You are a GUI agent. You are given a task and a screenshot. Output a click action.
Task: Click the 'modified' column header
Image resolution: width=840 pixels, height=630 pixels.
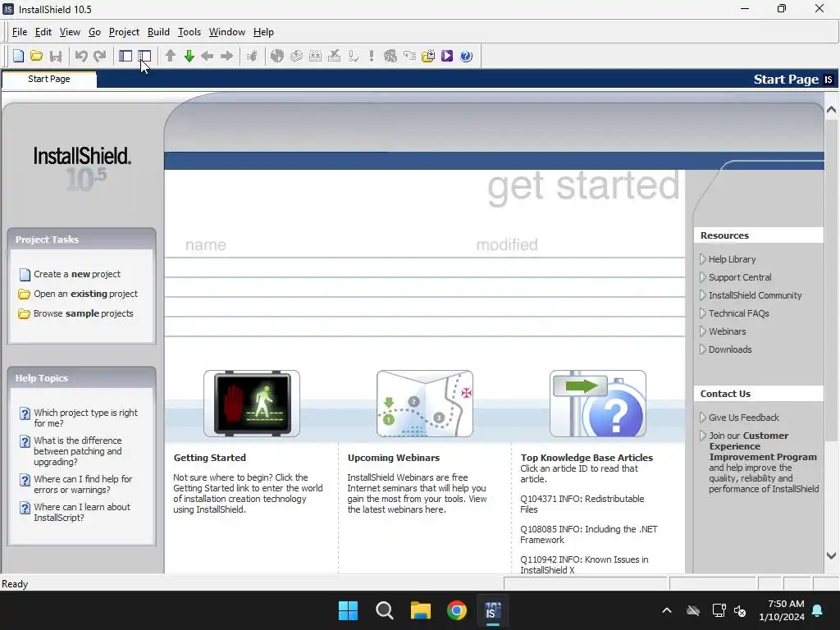click(507, 244)
